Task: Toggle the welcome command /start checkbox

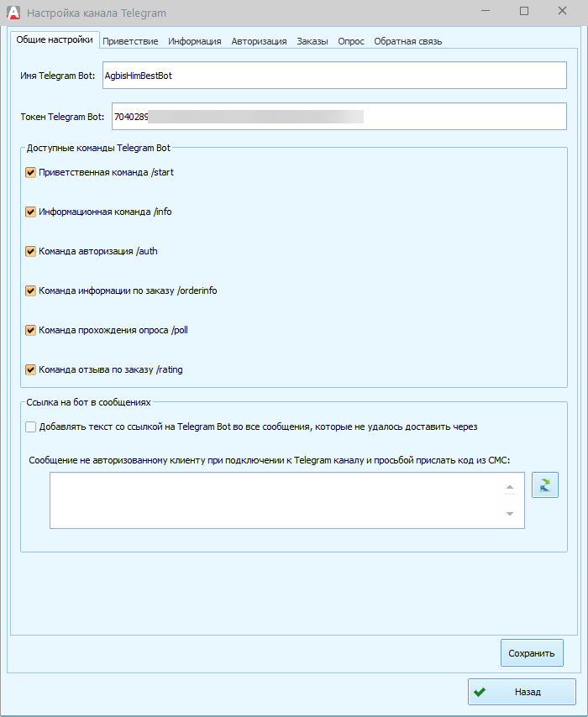Action: 31,172
